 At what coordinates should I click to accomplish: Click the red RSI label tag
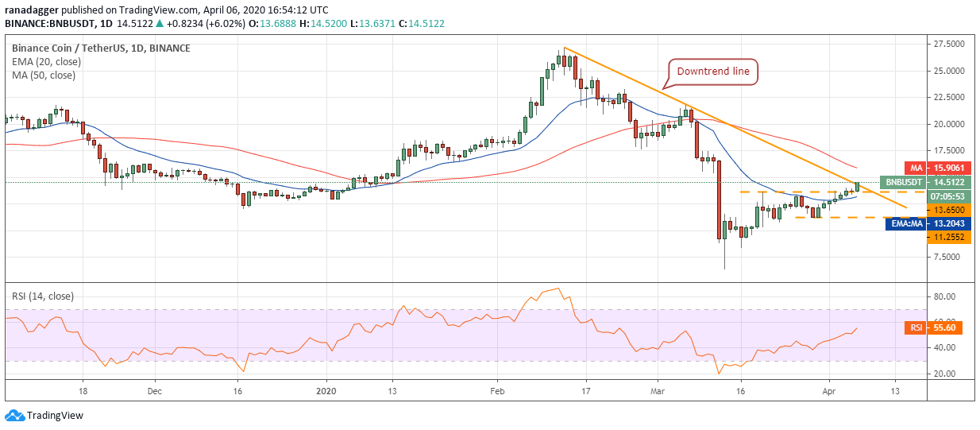(916, 327)
